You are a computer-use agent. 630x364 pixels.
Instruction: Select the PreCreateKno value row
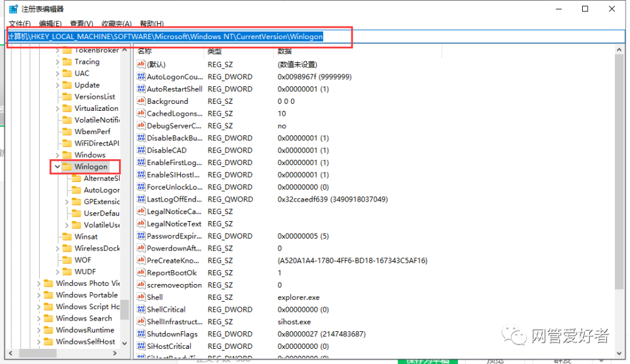pos(282,260)
